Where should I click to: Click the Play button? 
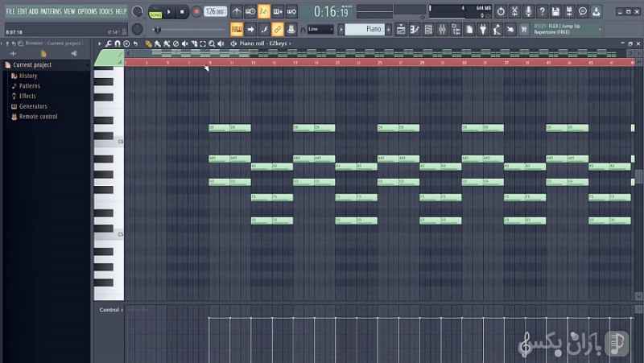pyautogui.click(x=169, y=12)
